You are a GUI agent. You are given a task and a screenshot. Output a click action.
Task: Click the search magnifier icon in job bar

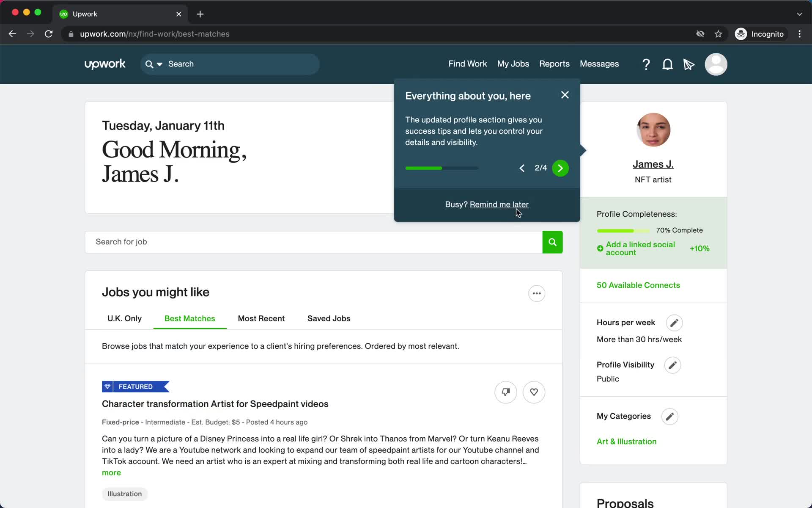pos(552,242)
